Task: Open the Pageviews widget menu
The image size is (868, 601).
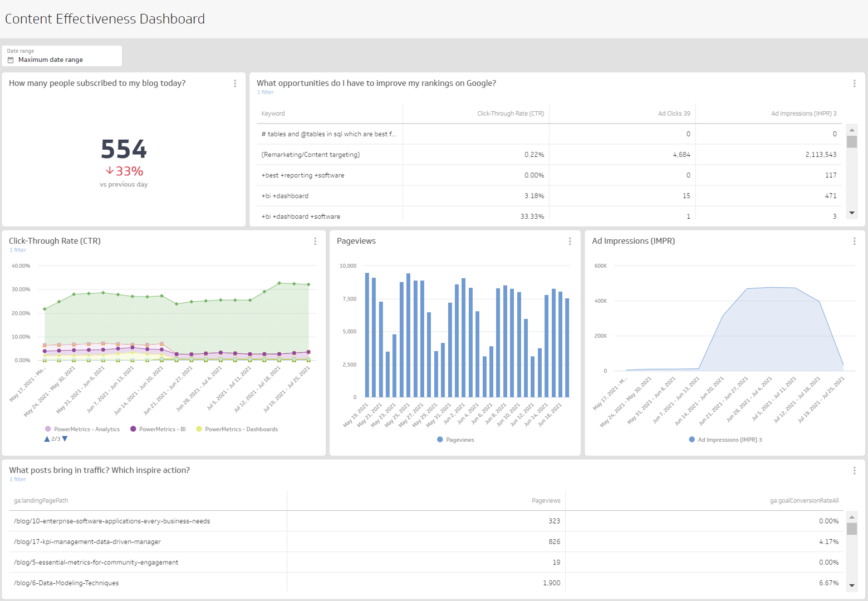Action: 570,242
